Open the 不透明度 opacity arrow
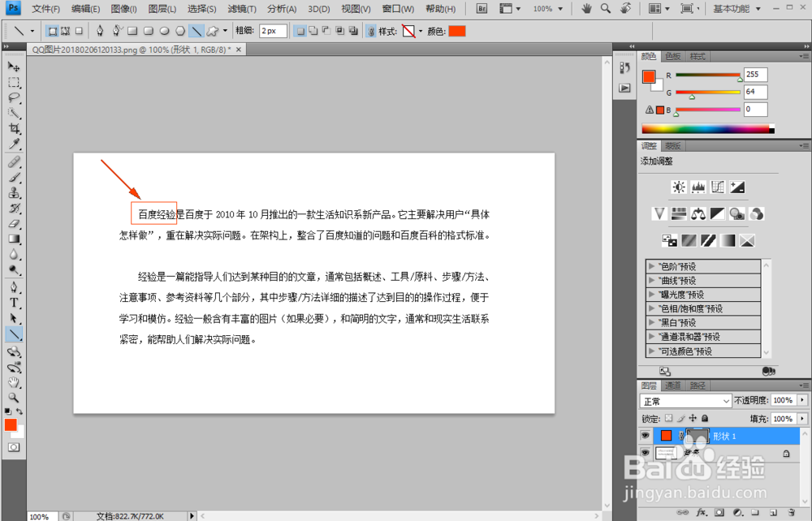The image size is (812, 521). (802, 400)
